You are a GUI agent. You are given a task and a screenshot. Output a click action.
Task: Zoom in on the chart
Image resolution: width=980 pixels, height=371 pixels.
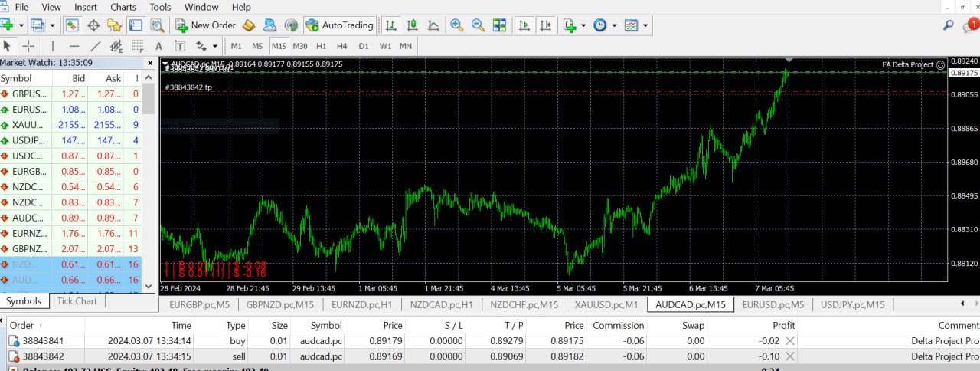[457, 25]
